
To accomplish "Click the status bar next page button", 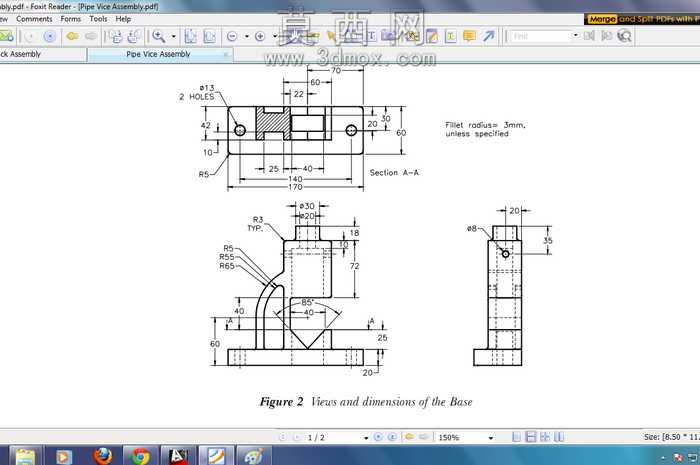I will click(378, 437).
